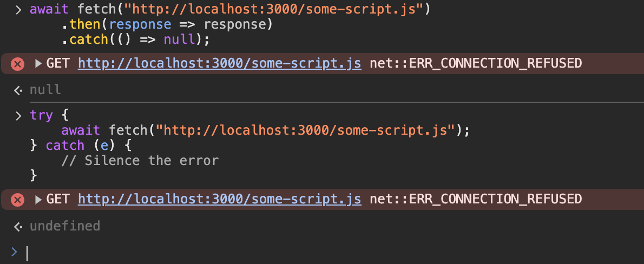Click the blue active console prompt chevron
The width and height of the screenshot is (644, 264).
(15, 251)
